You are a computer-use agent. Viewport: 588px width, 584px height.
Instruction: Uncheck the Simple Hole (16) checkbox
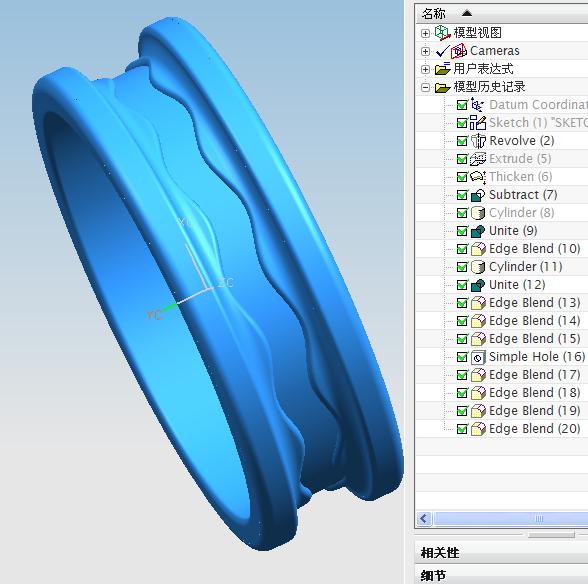462,357
